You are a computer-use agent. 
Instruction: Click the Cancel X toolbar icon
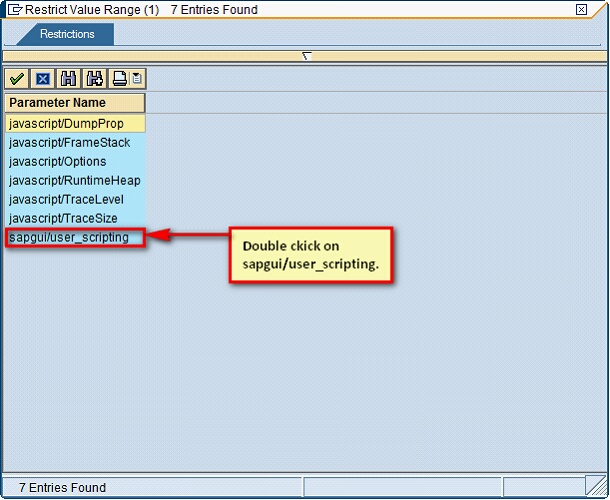tap(43, 78)
